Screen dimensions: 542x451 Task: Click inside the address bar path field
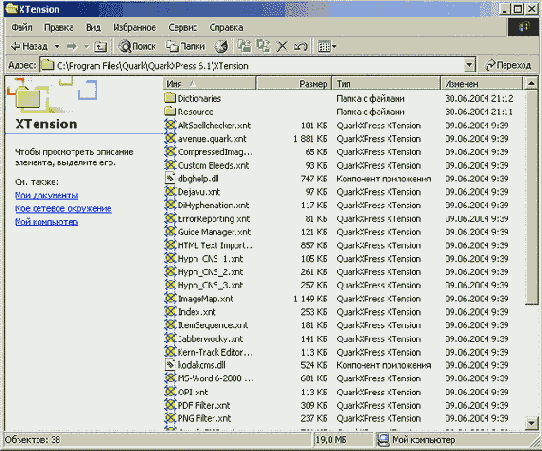point(258,65)
